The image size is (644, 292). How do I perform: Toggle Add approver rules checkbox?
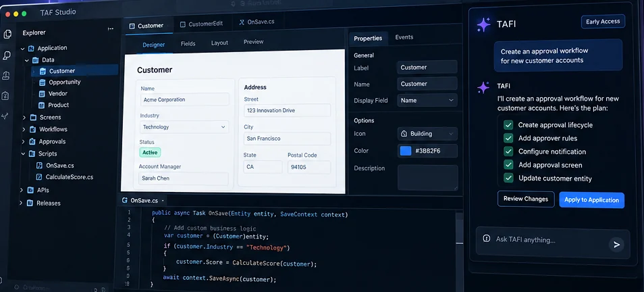[508, 138]
